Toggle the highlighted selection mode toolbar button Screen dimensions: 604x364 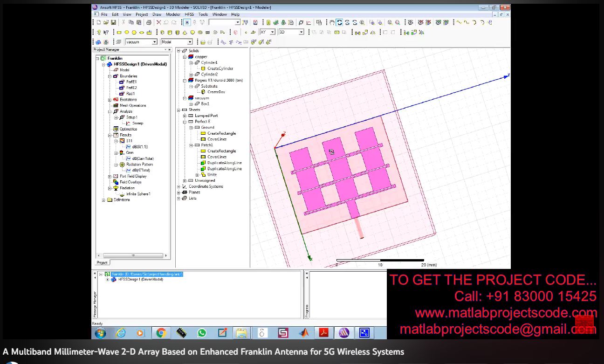187,22
